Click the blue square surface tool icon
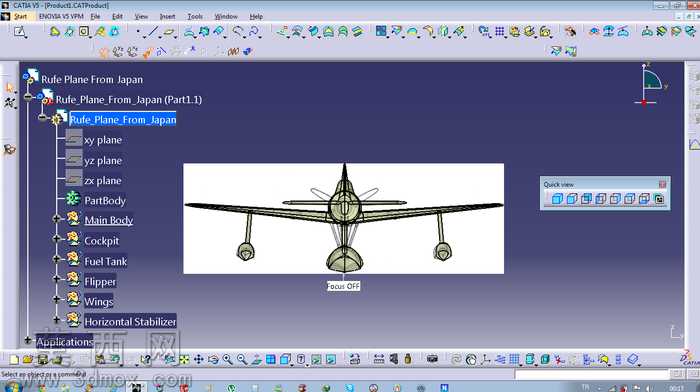700x392 pixels. pos(381,31)
